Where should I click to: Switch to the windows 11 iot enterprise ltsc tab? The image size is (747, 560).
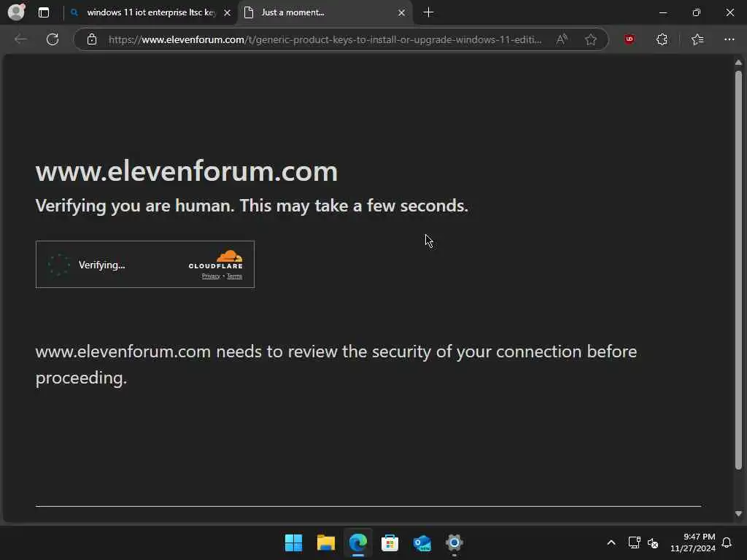click(x=150, y=12)
